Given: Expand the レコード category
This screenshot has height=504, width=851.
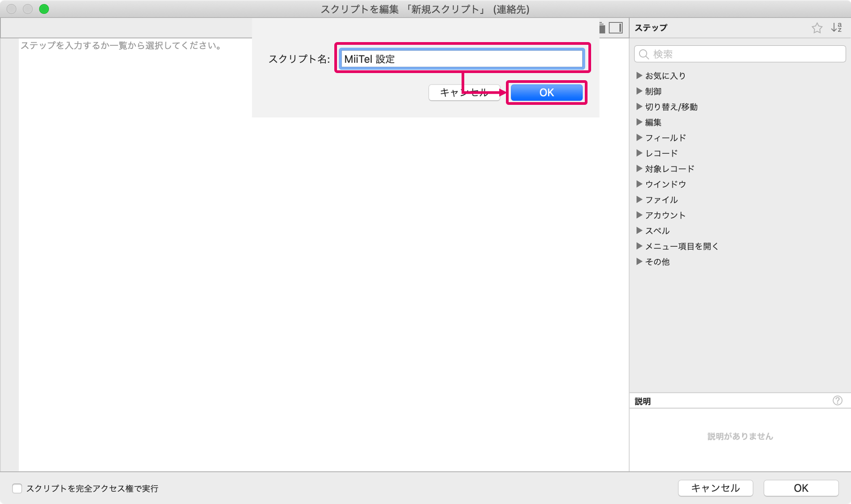Looking at the screenshot, I should coord(639,153).
